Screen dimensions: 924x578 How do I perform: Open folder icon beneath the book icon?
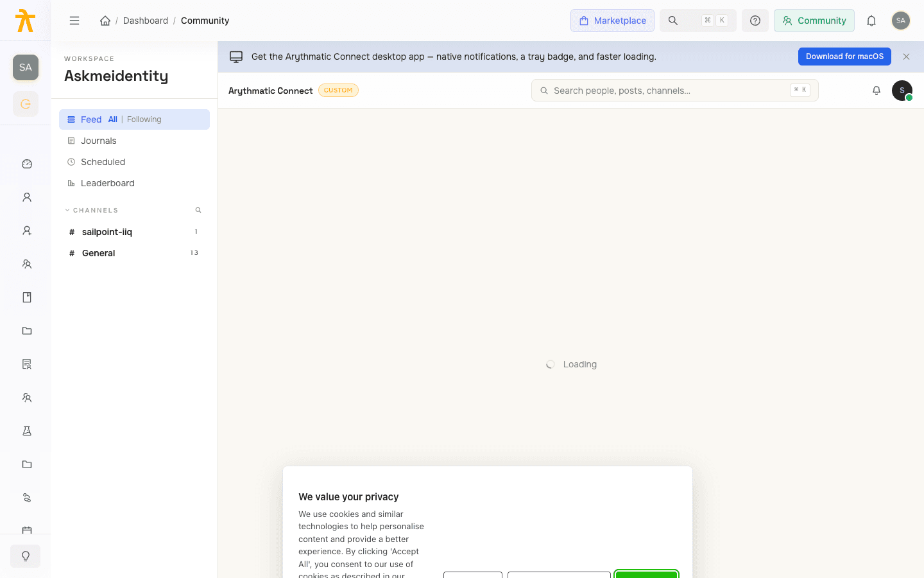[x=27, y=331]
